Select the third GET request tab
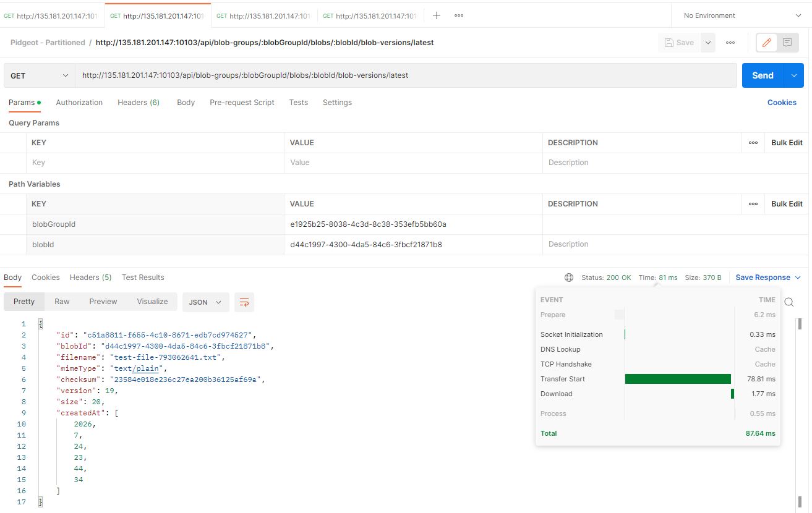The image size is (812, 513). tap(264, 16)
